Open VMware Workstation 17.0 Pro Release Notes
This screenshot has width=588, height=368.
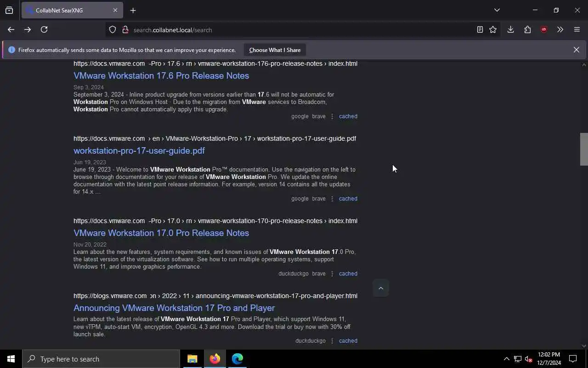[161, 233]
